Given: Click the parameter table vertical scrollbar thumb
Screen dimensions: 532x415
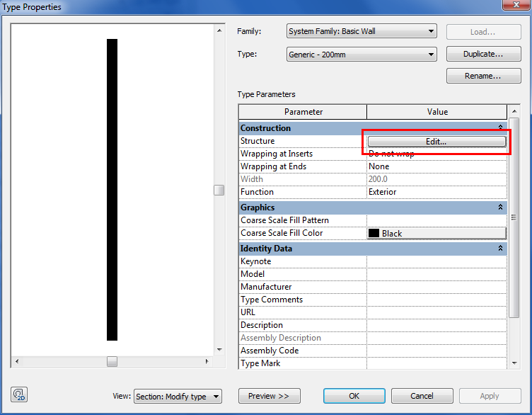Looking at the screenshot, I should 514,217.
